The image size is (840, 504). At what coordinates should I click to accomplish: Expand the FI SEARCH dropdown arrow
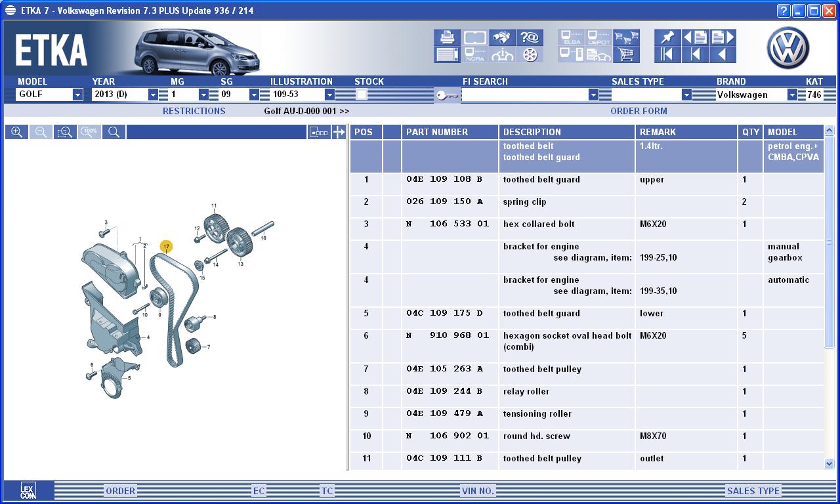click(593, 94)
